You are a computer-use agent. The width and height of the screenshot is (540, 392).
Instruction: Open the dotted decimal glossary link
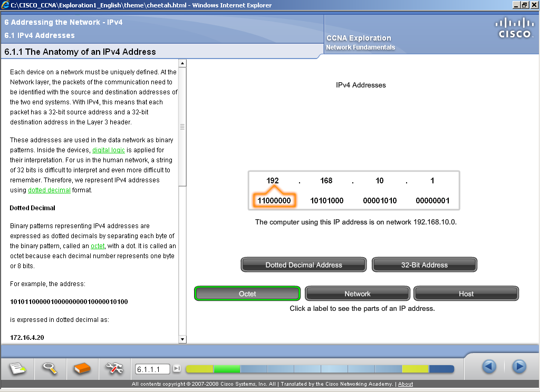pos(49,190)
